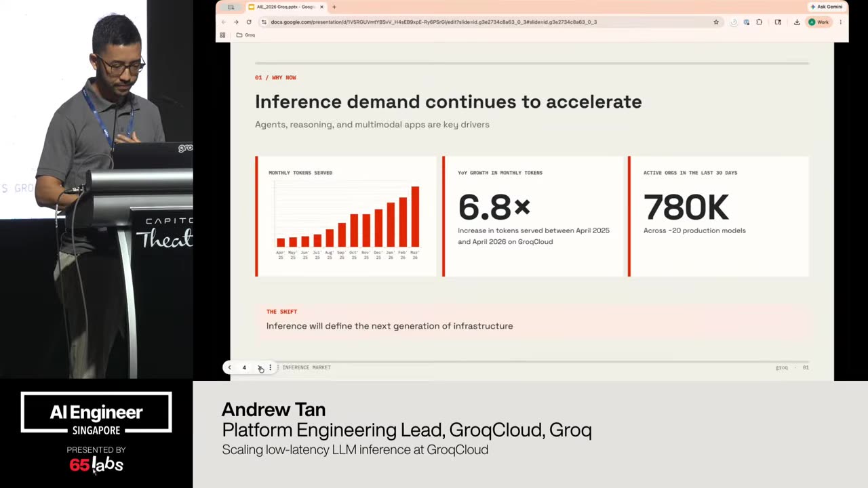Open the browser Downloads icon
This screenshot has height=488, width=868.
[x=797, y=22]
